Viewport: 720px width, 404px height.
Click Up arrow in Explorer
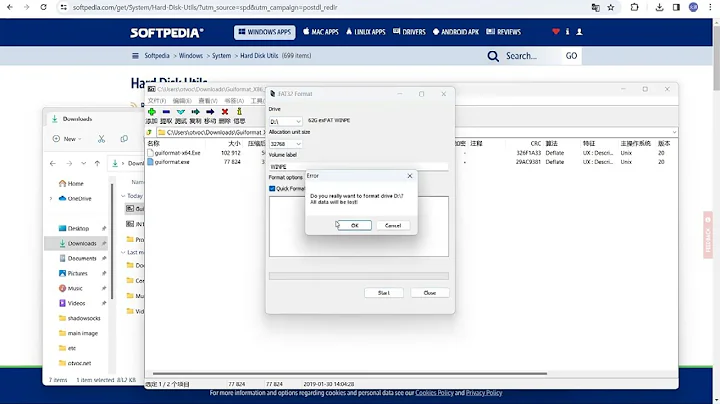click(97, 163)
